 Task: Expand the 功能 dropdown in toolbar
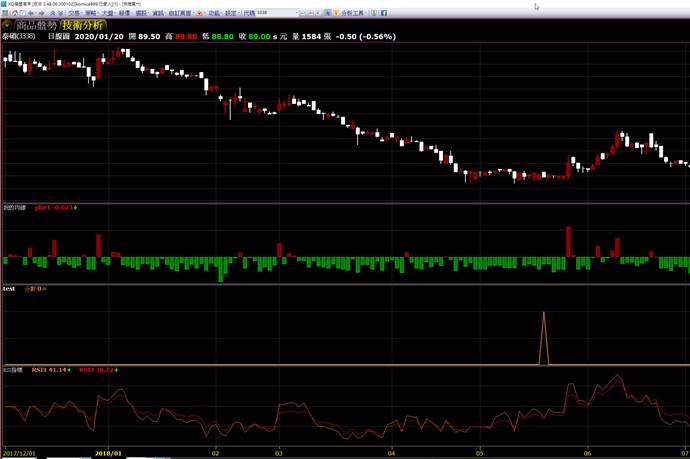pyautogui.click(x=215, y=14)
